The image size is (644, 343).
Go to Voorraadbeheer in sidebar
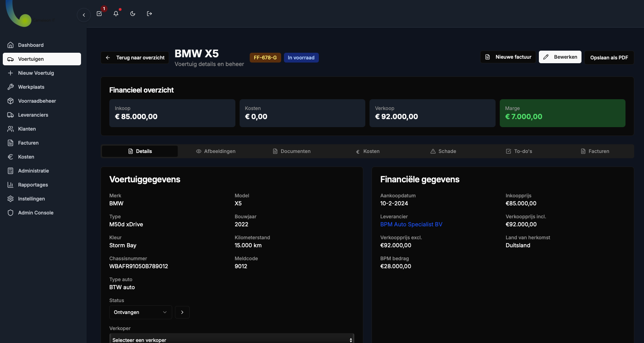pyautogui.click(x=37, y=101)
